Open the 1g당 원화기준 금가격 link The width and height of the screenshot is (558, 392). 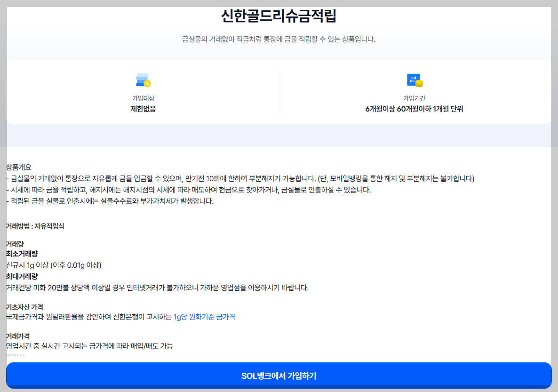[x=204, y=317]
